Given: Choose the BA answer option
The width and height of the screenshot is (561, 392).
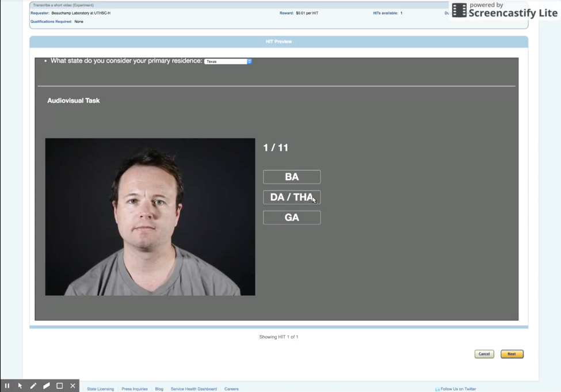Looking at the screenshot, I should [x=292, y=177].
